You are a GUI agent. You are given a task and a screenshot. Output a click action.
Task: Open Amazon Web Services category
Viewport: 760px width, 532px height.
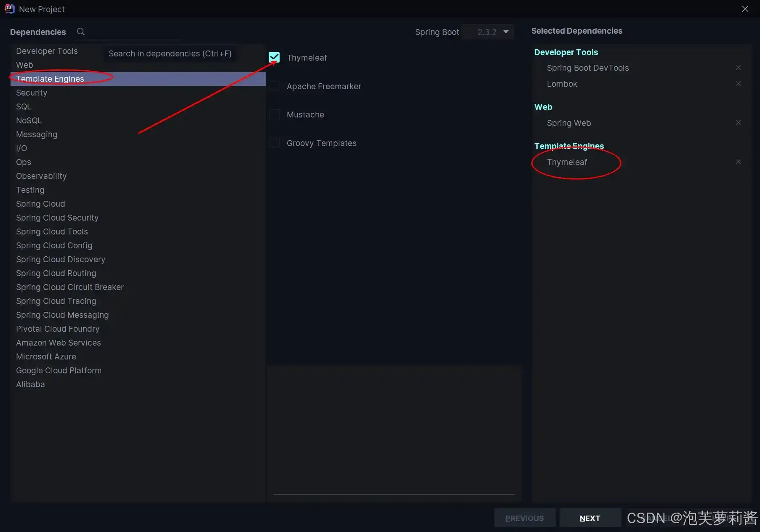point(138,343)
